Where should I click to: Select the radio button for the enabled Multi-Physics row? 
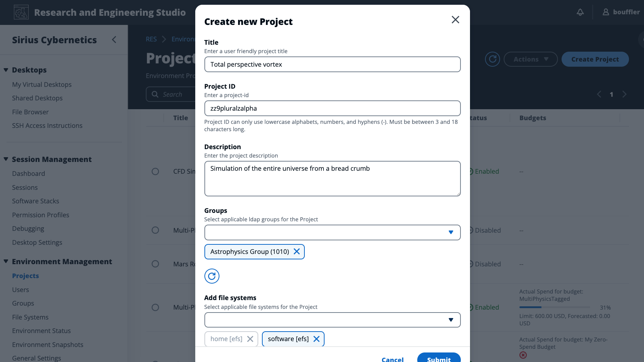click(155, 307)
